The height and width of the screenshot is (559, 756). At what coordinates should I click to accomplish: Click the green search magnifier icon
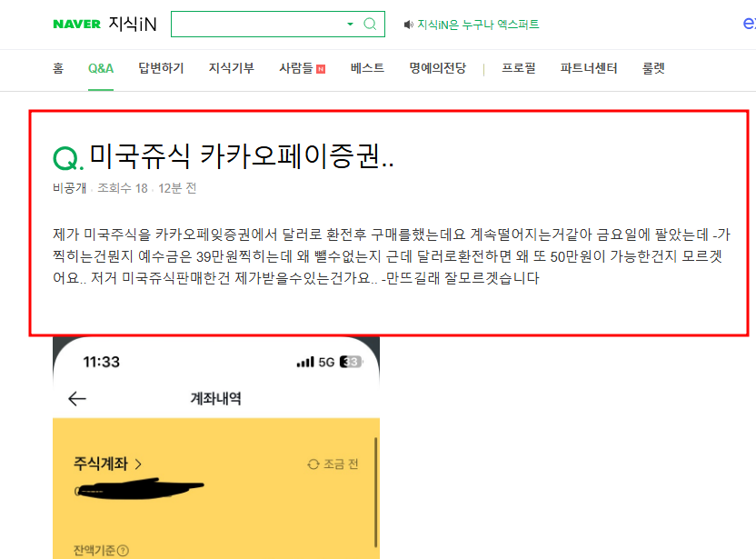370,24
